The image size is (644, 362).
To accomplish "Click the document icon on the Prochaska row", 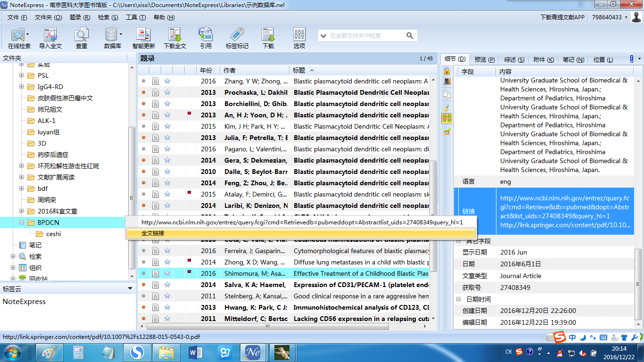I will pos(155,92).
